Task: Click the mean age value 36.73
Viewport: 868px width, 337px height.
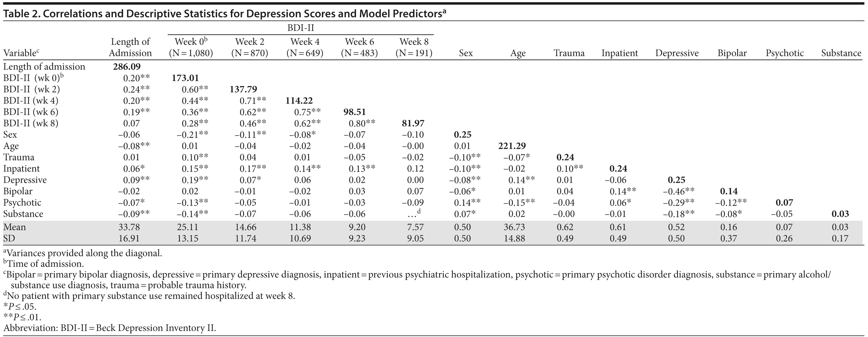Action: click(x=514, y=227)
